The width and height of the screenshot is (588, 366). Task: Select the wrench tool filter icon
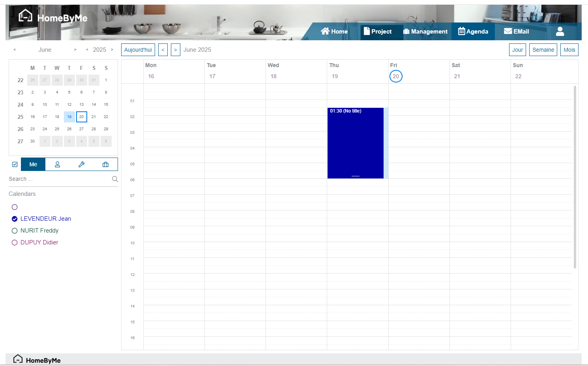point(81,164)
